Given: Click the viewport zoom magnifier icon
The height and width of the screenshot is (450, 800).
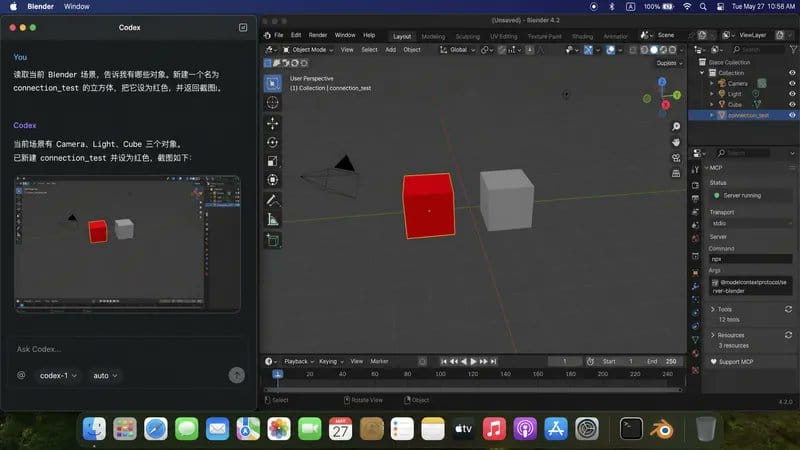Looking at the screenshot, I should [676, 127].
